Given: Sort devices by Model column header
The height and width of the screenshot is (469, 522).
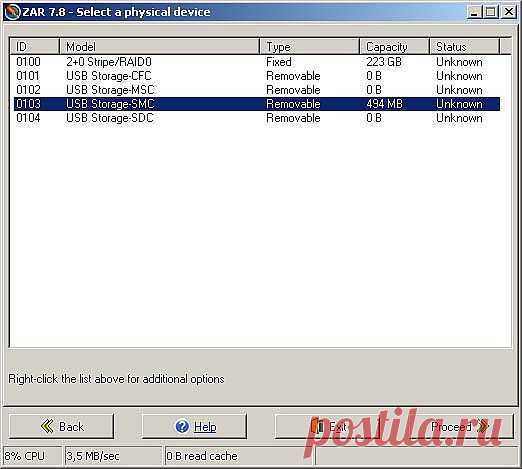Looking at the screenshot, I should (159, 46).
